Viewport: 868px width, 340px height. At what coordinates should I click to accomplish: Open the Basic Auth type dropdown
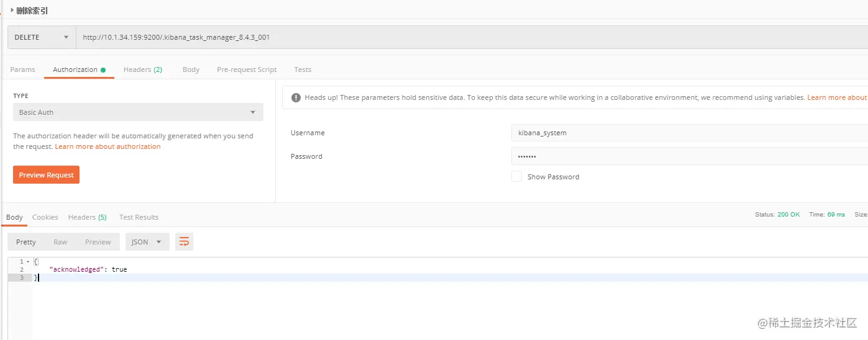click(138, 112)
